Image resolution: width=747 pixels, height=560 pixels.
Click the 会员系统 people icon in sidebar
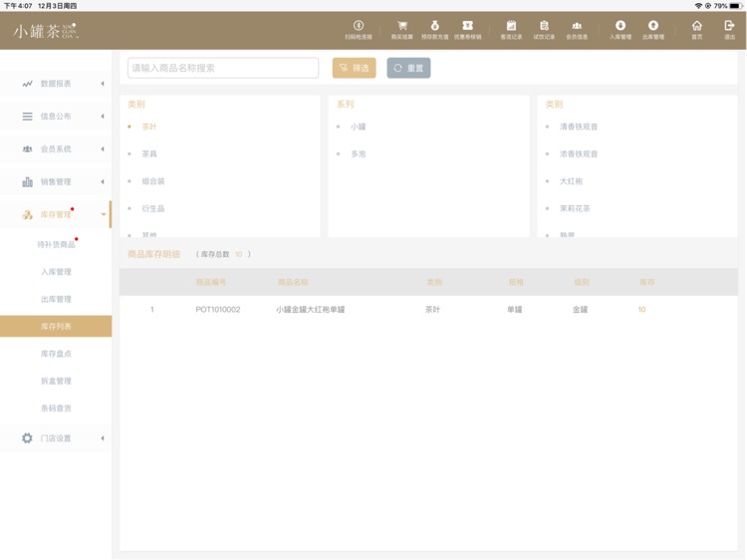click(x=27, y=149)
